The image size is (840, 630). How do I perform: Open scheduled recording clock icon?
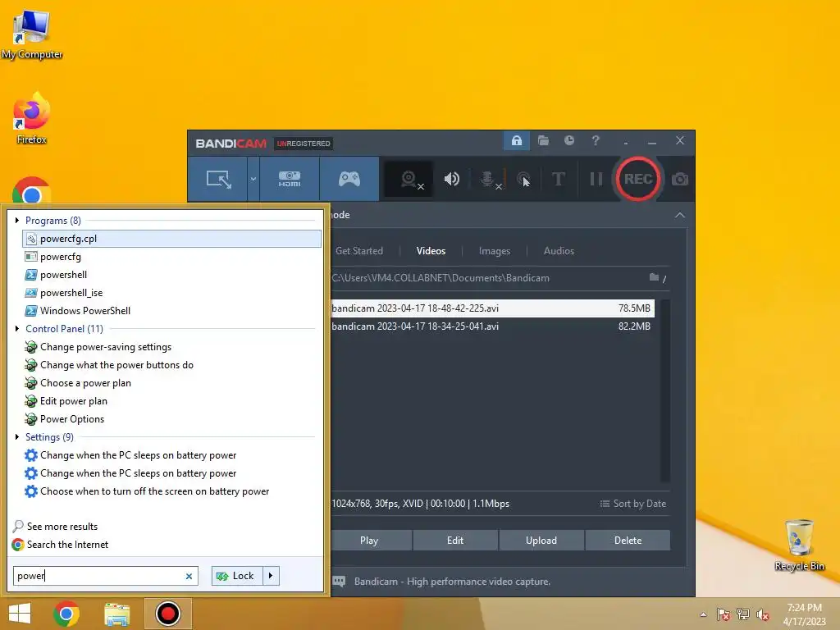coord(569,140)
